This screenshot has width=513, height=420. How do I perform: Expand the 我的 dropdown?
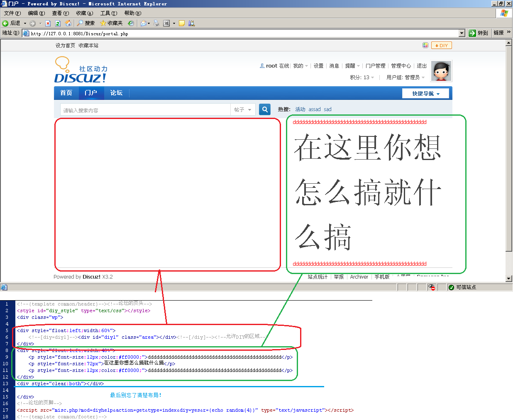pyautogui.click(x=300, y=66)
